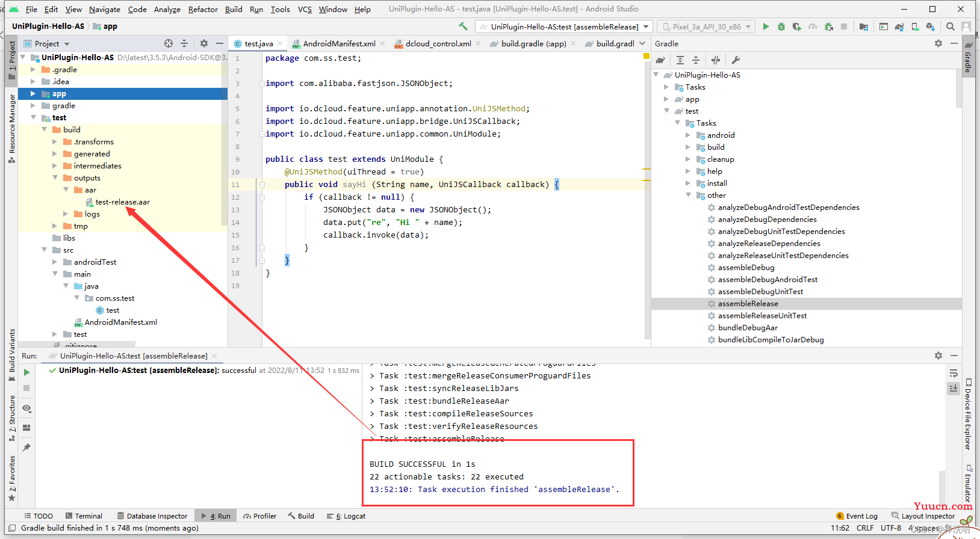980x539 pixels.
Task: Open the Profiler tool window
Action: click(x=259, y=516)
